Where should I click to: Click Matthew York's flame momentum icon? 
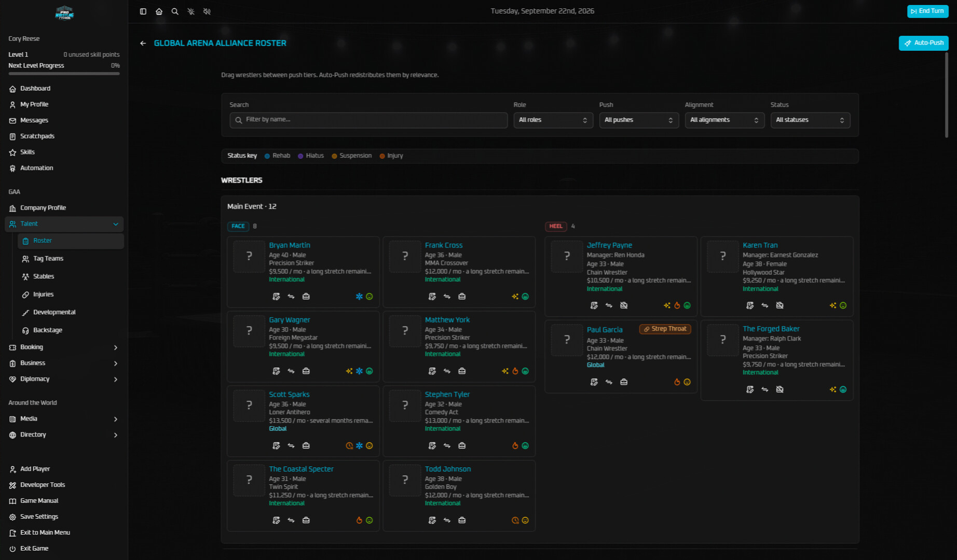(515, 371)
